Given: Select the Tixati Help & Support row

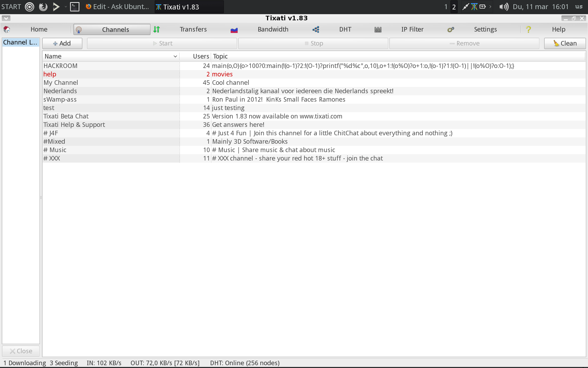Looking at the screenshot, I should coord(314,125).
